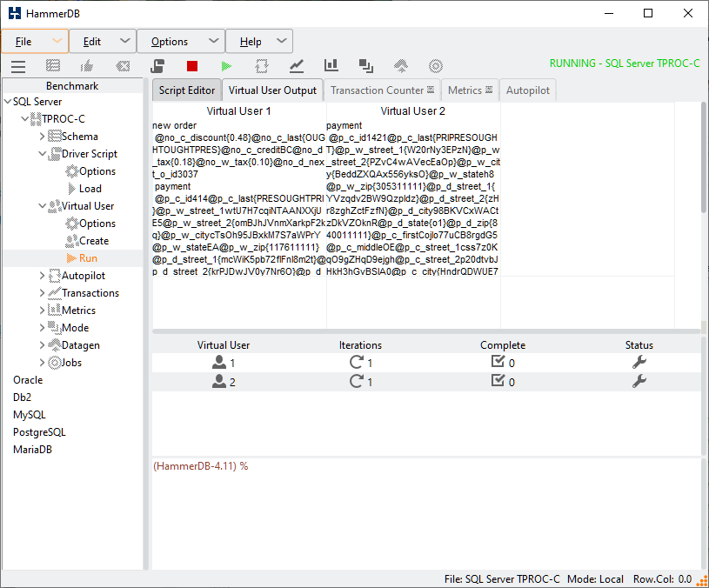Select Options under Virtual User
Image resolution: width=709 pixels, height=588 pixels.
pos(97,224)
